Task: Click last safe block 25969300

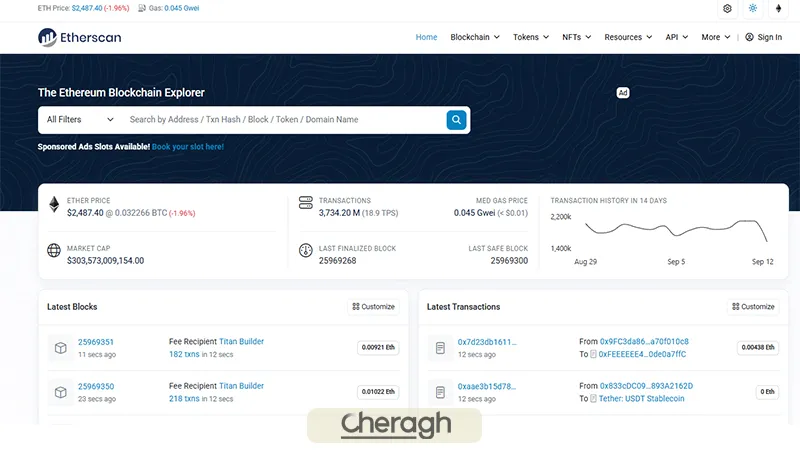Action: [x=509, y=261]
